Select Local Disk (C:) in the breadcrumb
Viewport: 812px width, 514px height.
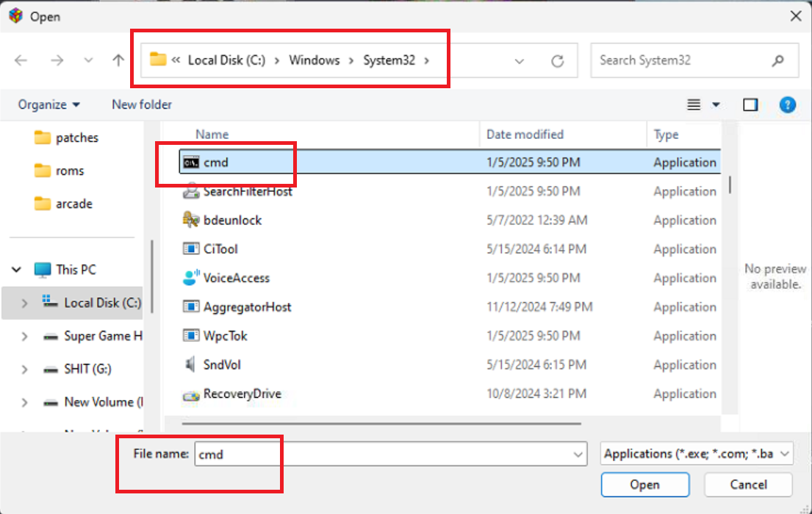226,60
